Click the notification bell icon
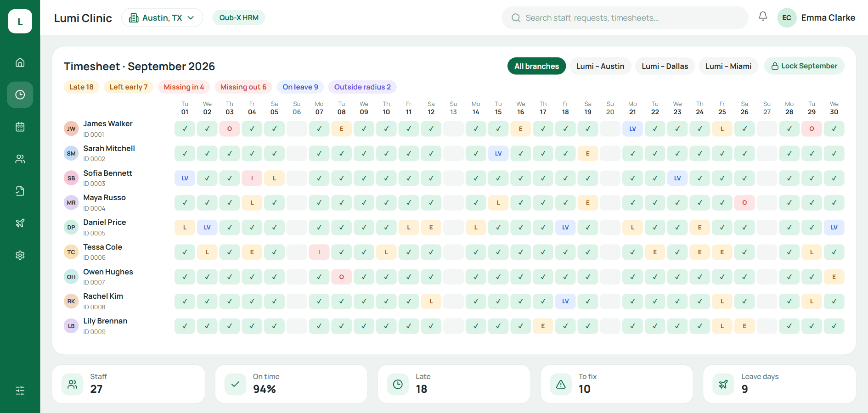 763,17
